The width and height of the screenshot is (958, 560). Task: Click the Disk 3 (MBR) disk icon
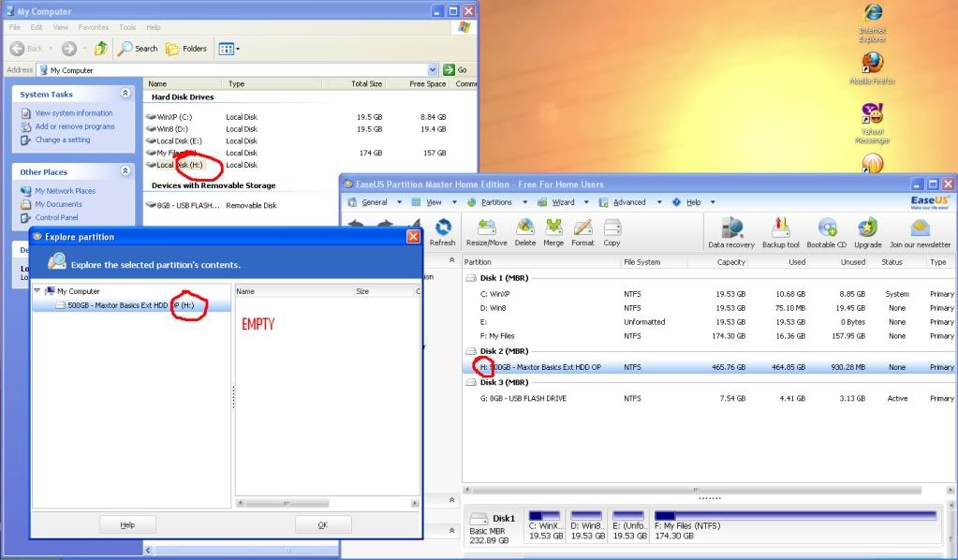[x=471, y=382]
